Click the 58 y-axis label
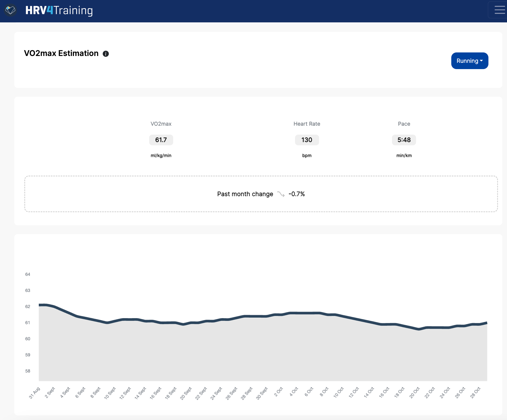This screenshot has width=507, height=420. click(28, 371)
